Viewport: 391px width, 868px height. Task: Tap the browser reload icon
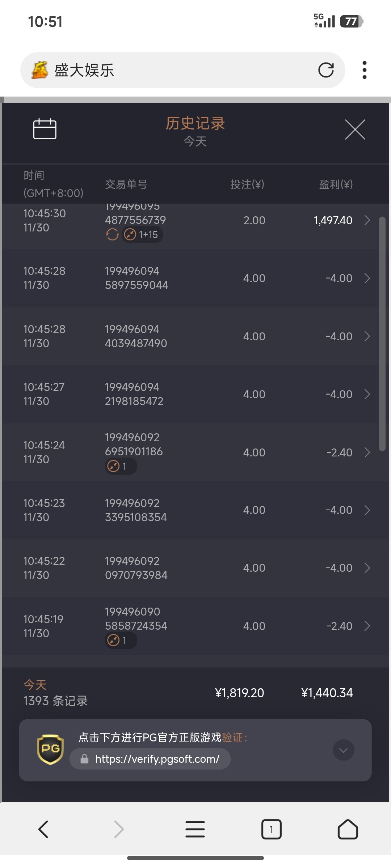[326, 70]
